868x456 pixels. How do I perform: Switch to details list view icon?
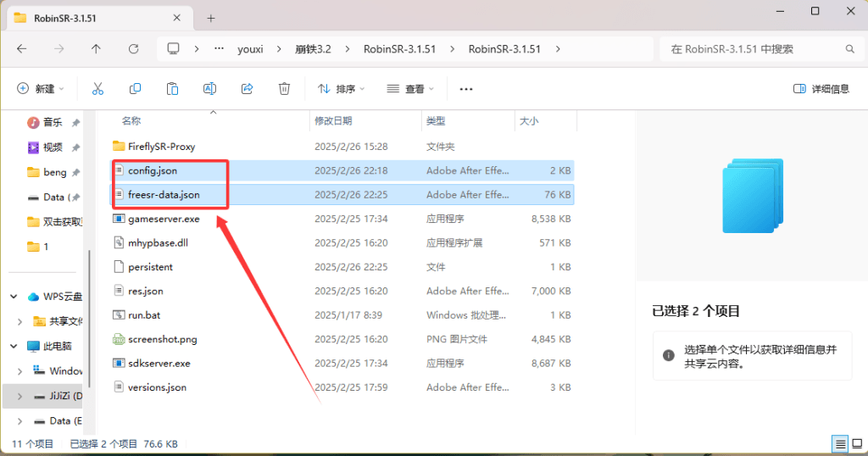[839, 443]
